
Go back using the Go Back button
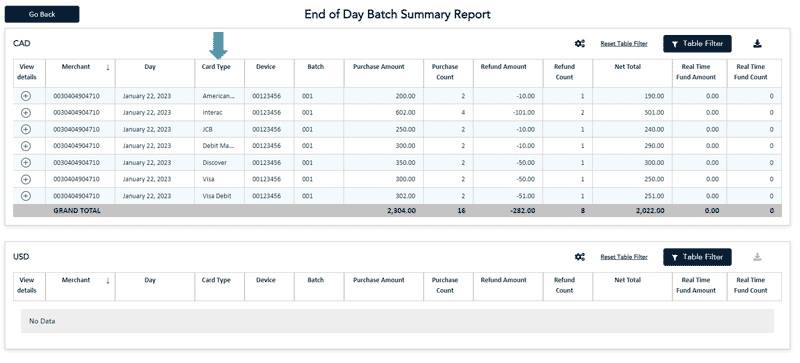click(42, 14)
